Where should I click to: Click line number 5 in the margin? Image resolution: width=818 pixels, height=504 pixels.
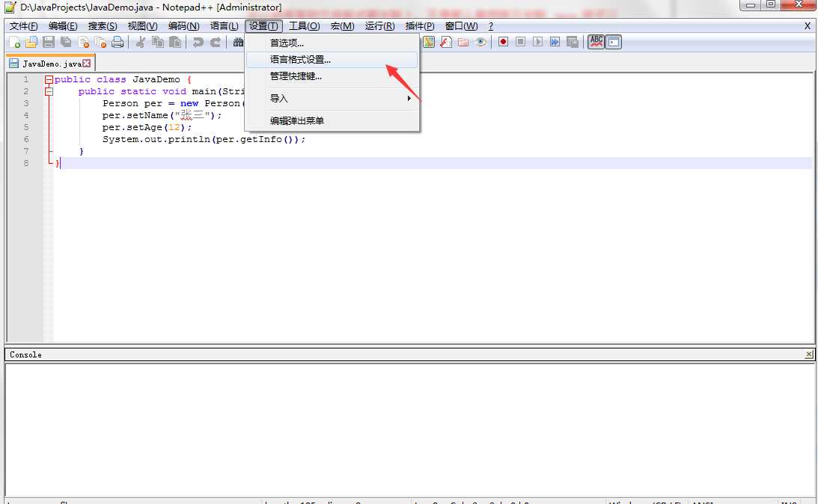click(x=26, y=127)
